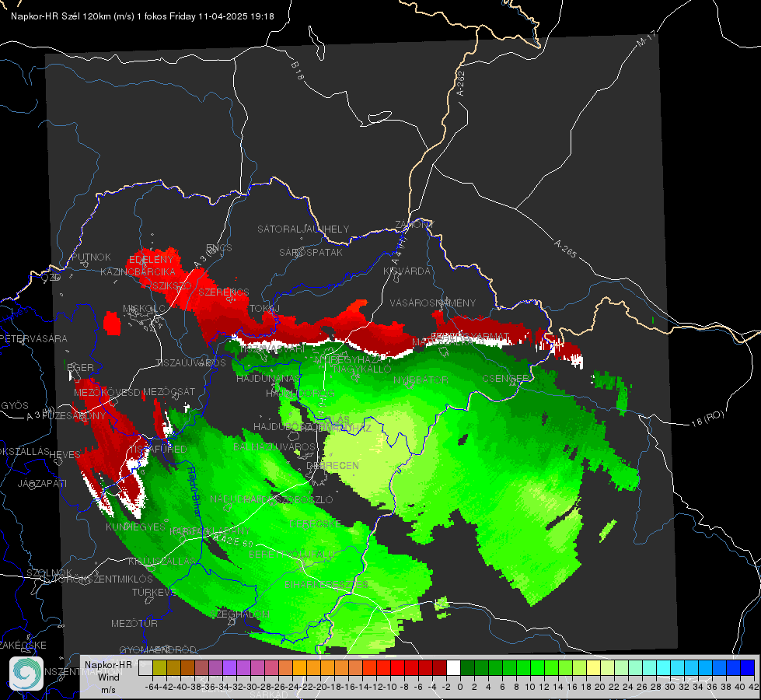This screenshot has width=761, height=700.
Task: Click the swirl logo icon
Action: click(26, 673)
